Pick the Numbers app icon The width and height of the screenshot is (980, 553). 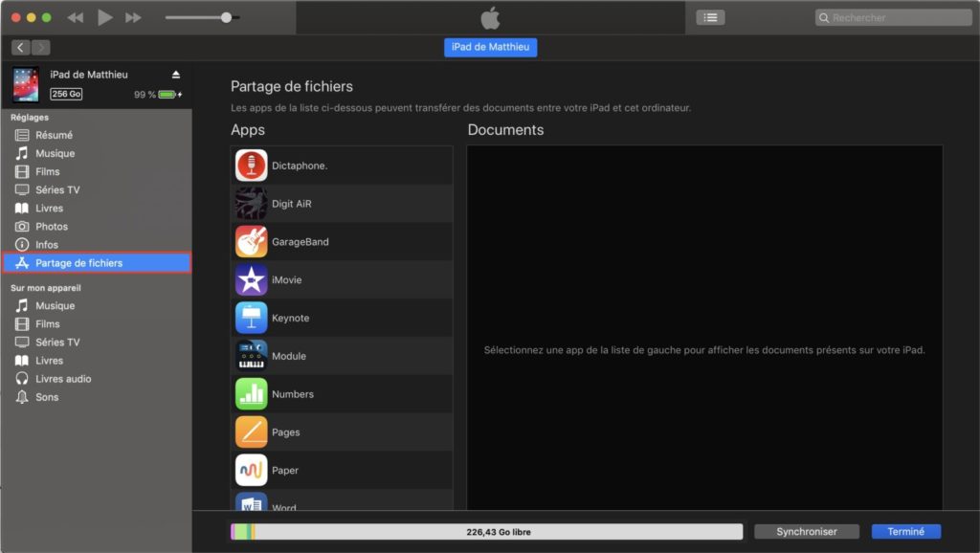point(251,394)
